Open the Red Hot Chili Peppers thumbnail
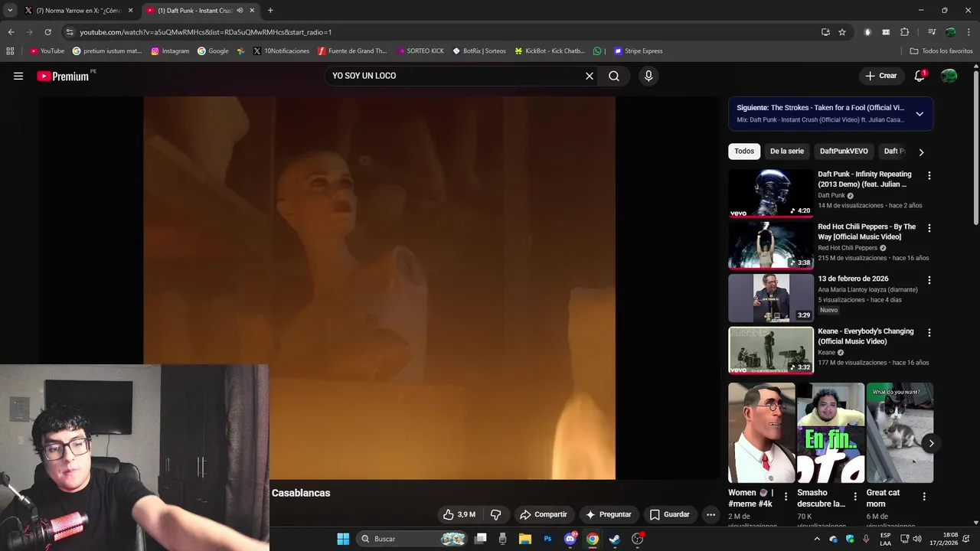Viewport: 980px width, 551px height. (771, 245)
